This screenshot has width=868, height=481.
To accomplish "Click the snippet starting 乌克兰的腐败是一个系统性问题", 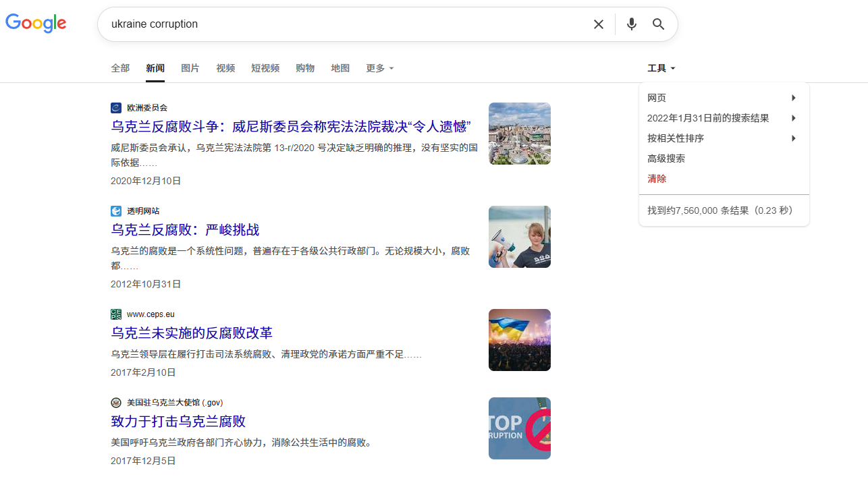I will (x=290, y=258).
